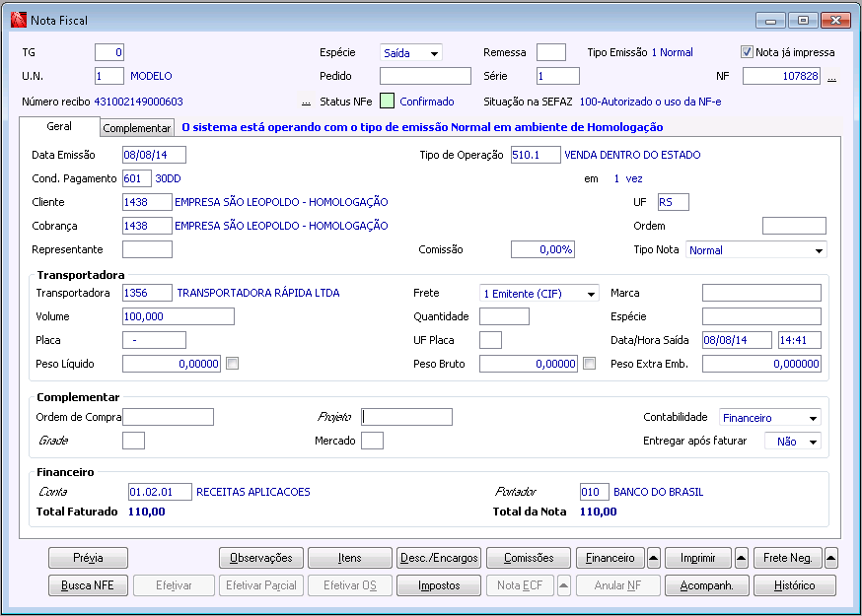This screenshot has width=862, height=616.
Task: Expand the Contabilidade dropdown
Action: coord(812,418)
